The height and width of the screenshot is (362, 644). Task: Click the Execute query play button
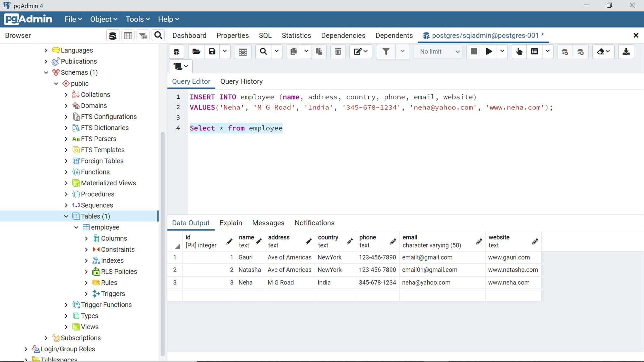click(x=489, y=51)
